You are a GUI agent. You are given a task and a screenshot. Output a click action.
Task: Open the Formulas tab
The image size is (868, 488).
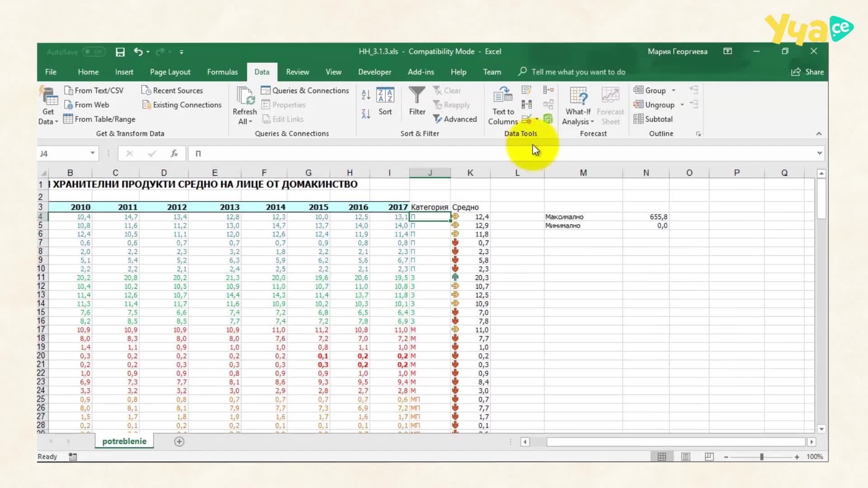click(x=222, y=72)
